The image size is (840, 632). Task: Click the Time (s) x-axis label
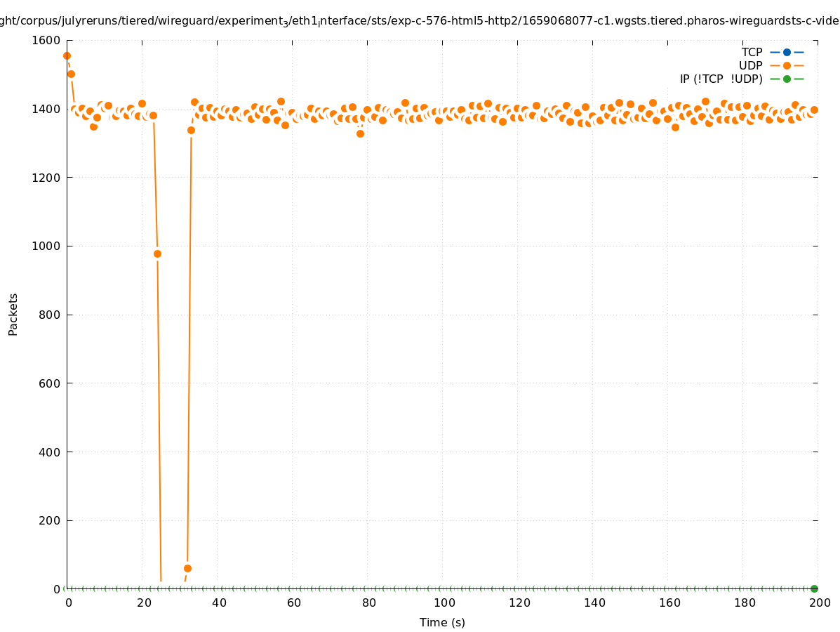pos(442,622)
